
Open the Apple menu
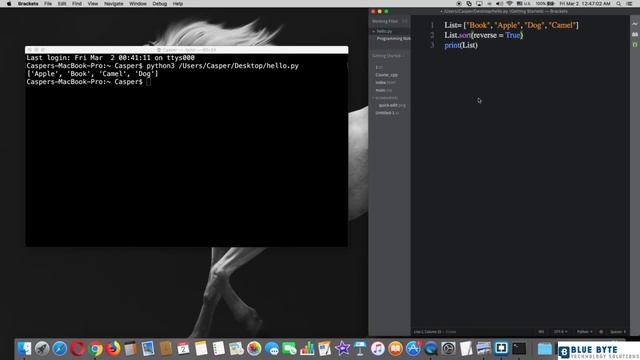pyautogui.click(x=9, y=4)
